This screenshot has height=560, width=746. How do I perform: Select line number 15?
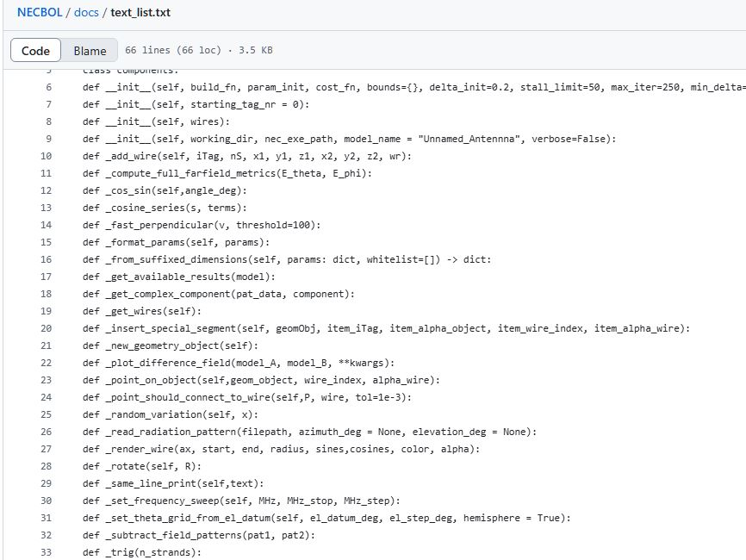47,242
